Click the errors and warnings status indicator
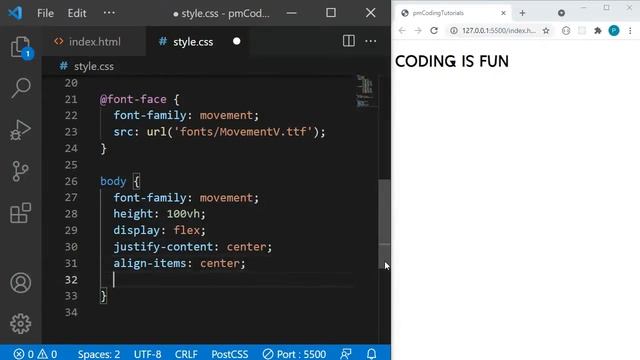 [36, 354]
